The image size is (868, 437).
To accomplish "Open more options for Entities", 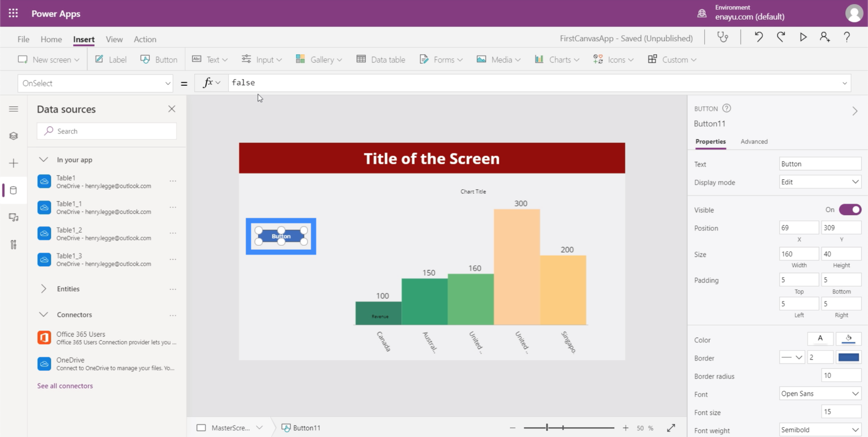I will point(173,289).
